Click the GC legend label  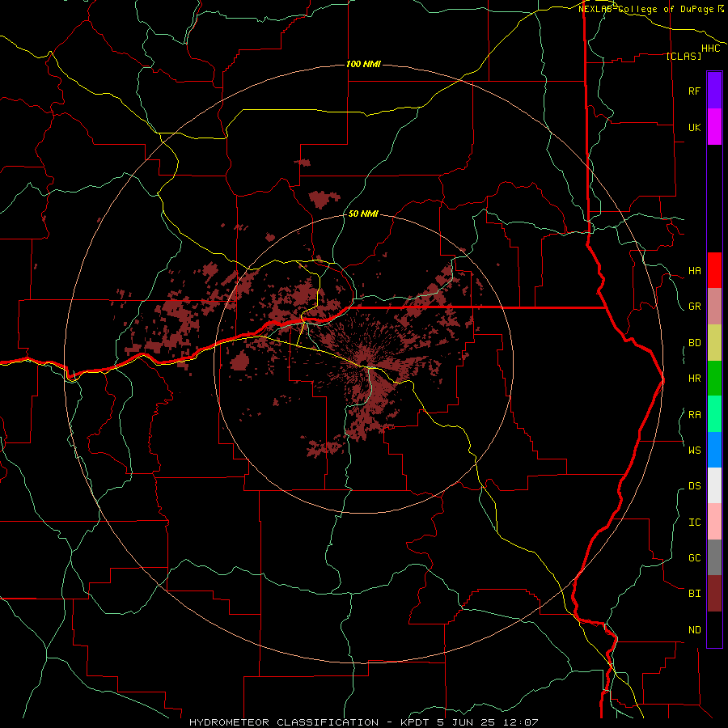tap(694, 558)
